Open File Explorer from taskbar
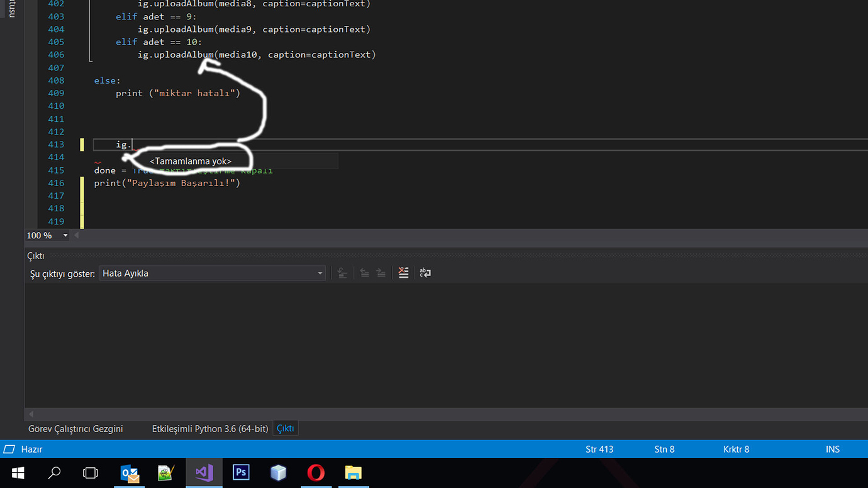The image size is (868, 488). pyautogui.click(x=353, y=472)
